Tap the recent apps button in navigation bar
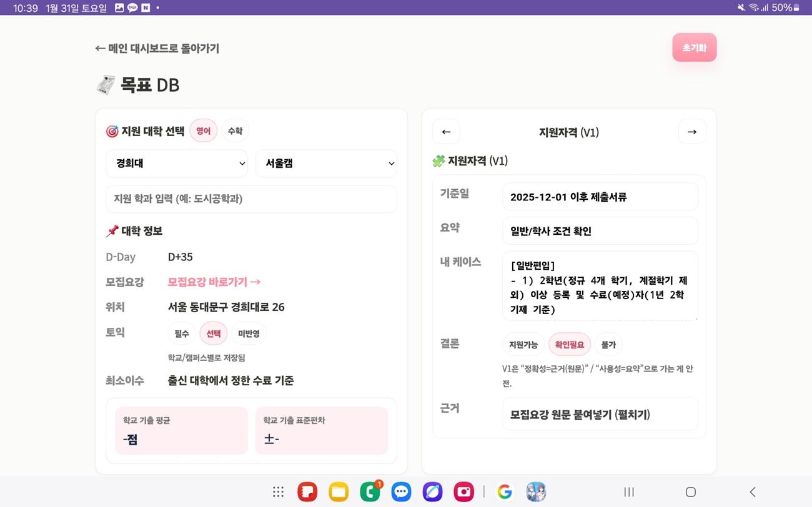812x507 pixels. tap(628, 491)
